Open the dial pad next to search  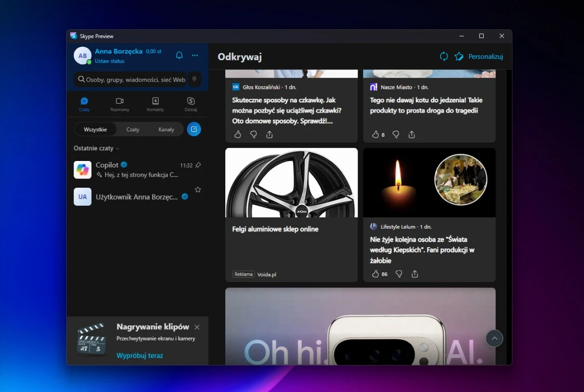pyautogui.click(x=194, y=79)
